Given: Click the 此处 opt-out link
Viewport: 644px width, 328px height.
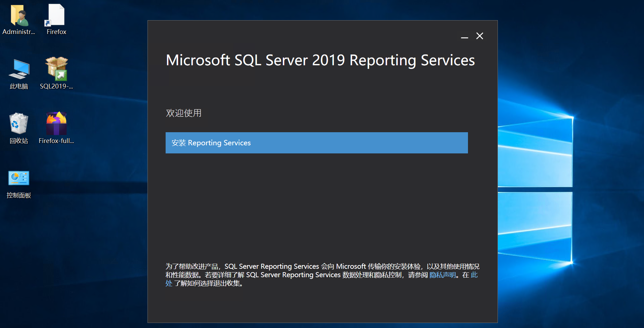Looking at the screenshot, I should click(x=474, y=275).
